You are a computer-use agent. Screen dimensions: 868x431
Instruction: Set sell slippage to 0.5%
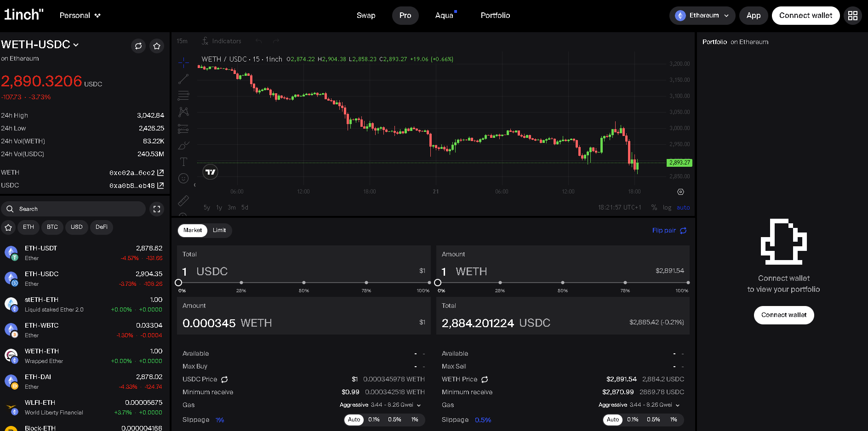(x=653, y=420)
